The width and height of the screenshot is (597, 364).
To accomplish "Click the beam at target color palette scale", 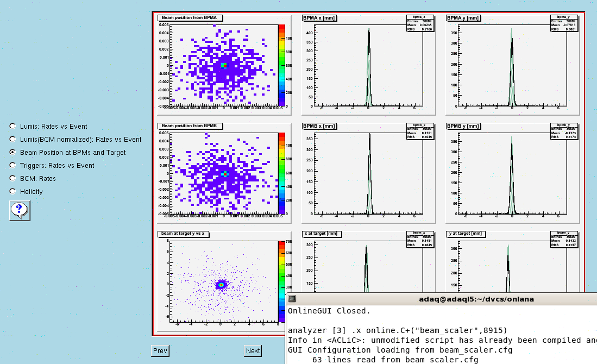I will point(281,281).
